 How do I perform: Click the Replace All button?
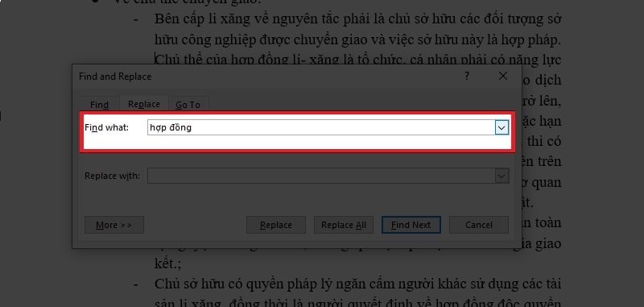(344, 225)
